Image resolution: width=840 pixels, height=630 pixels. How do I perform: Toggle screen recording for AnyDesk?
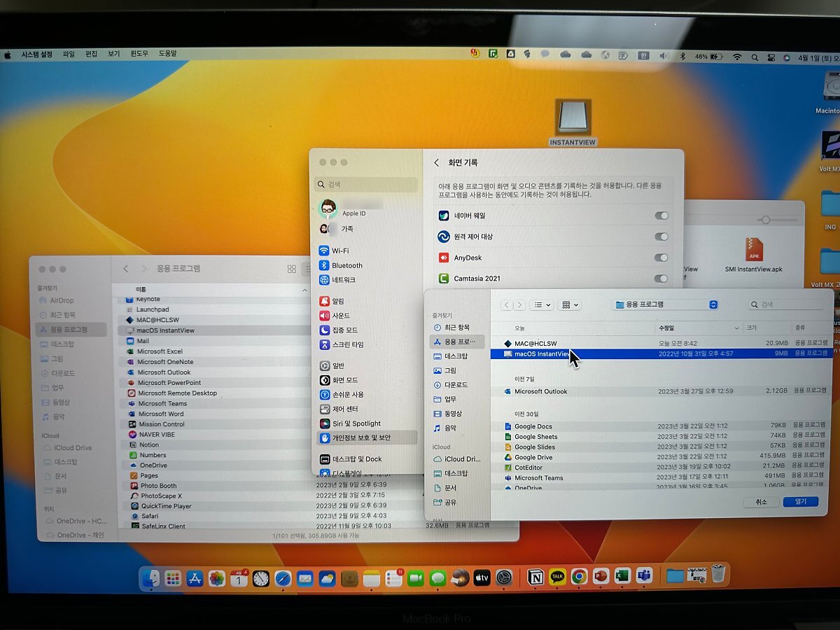tap(661, 258)
